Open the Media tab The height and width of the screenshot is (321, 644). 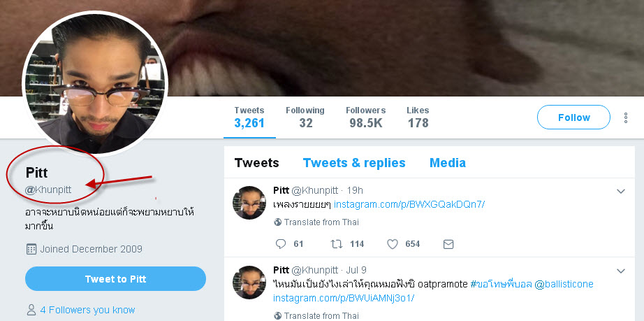coord(447,163)
